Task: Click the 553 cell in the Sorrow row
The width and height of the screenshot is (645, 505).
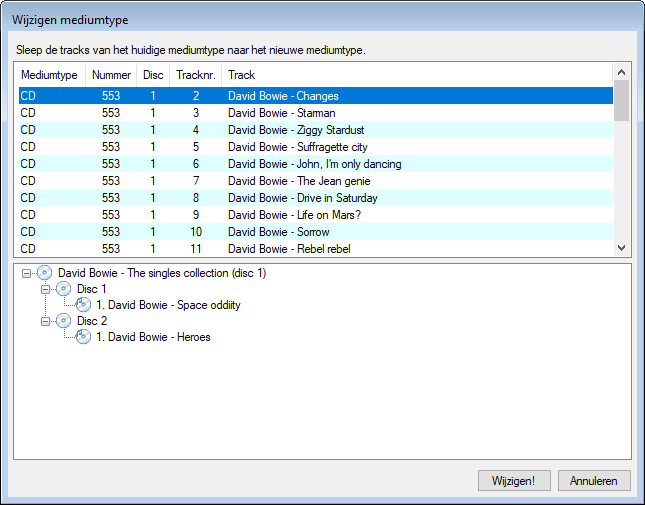Action: coord(111,232)
